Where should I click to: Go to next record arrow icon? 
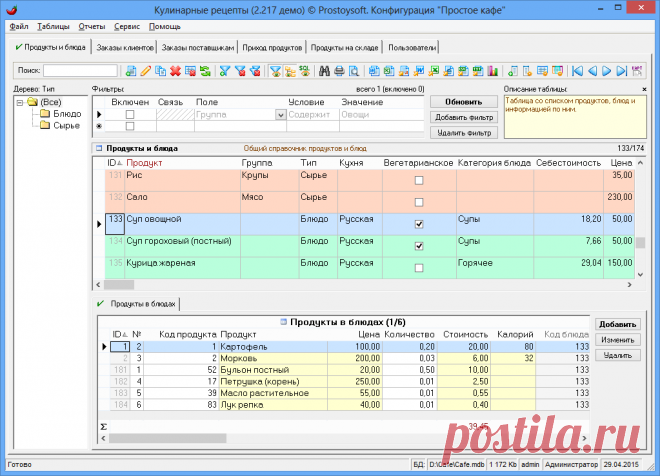pyautogui.click(x=607, y=71)
